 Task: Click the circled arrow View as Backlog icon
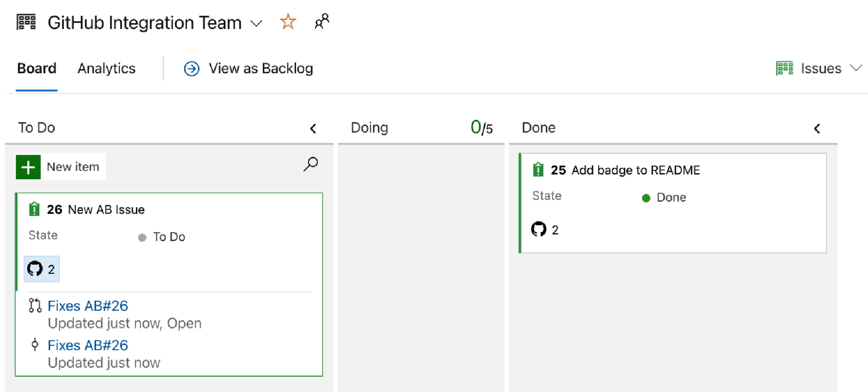pos(192,69)
